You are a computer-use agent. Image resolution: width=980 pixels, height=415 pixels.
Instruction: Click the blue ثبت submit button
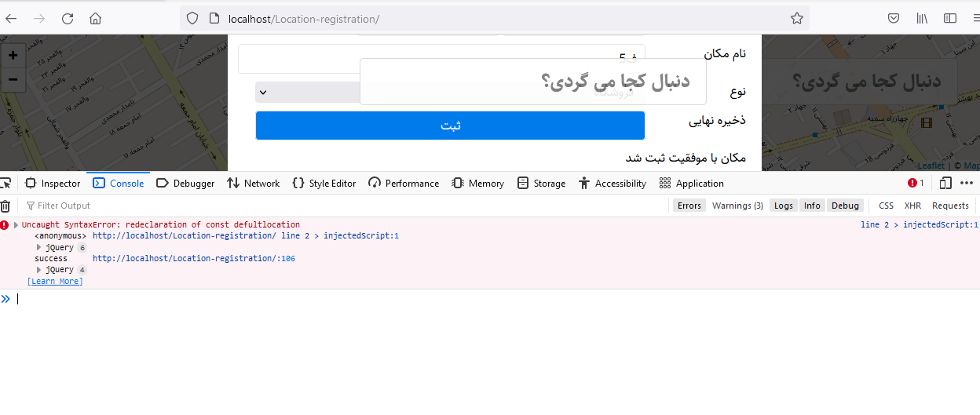click(x=450, y=126)
